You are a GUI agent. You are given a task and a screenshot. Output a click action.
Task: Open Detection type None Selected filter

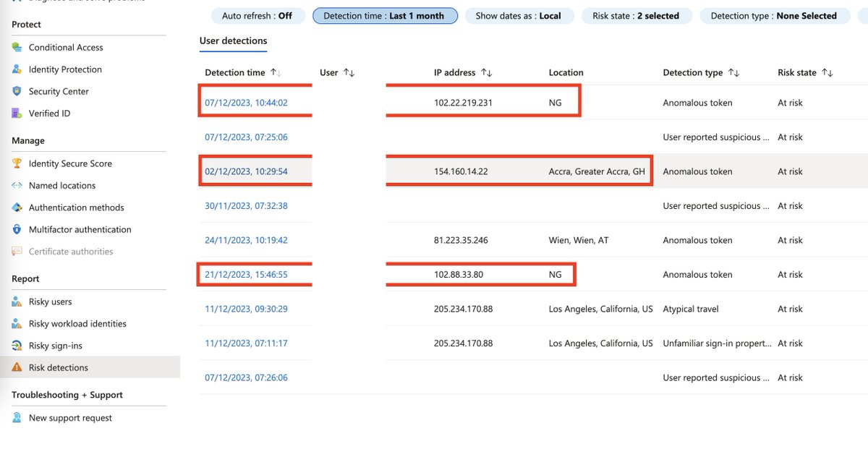[x=774, y=16]
